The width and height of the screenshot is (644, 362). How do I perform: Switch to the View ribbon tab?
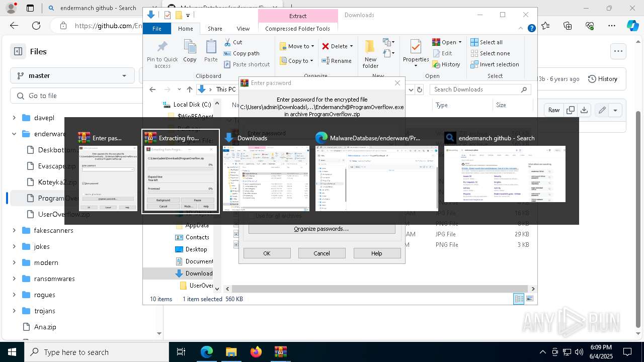click(x=243, y=29)
